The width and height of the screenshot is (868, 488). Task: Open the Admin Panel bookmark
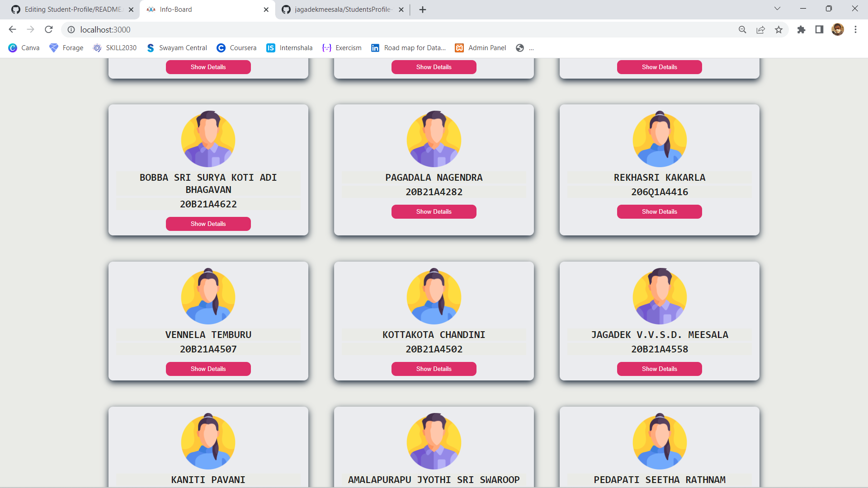[480, 47]
